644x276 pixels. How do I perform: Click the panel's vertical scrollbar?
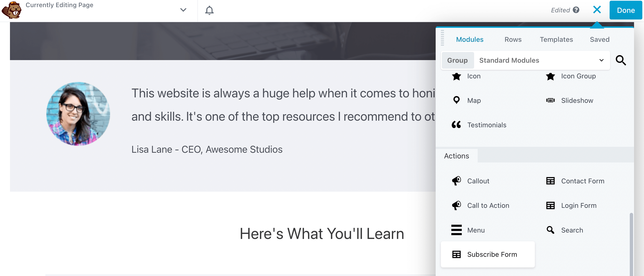point(631,243)
